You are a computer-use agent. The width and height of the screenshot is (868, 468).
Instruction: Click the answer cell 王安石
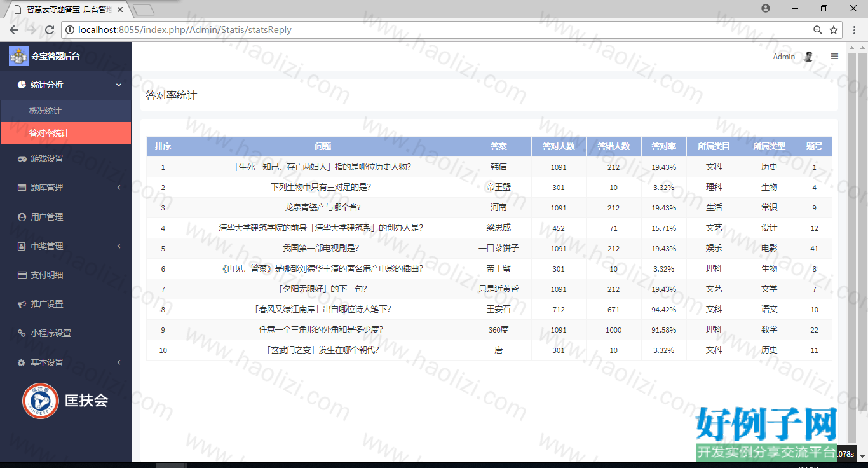pyautogui.click(x=499, y=310)
